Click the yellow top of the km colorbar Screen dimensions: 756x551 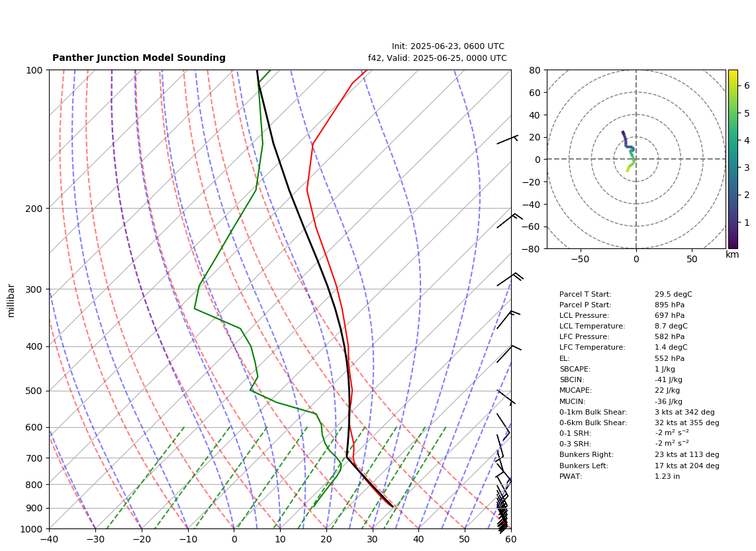point(733,72)
